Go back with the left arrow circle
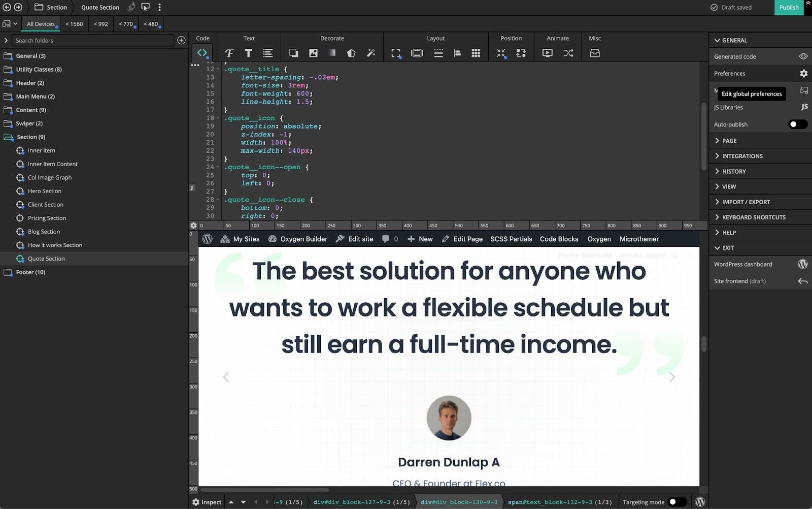The image size is (812, 509). pos(7,7)
